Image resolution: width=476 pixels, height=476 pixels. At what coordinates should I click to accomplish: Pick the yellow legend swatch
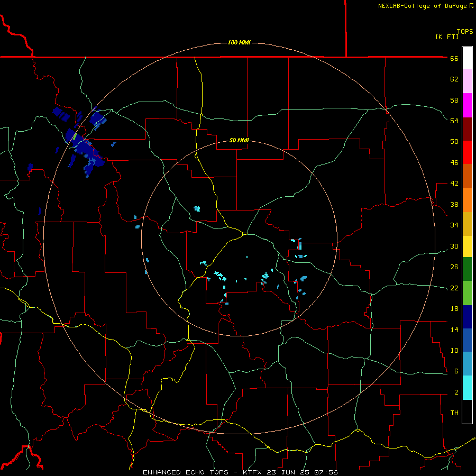tap(467, 246)
